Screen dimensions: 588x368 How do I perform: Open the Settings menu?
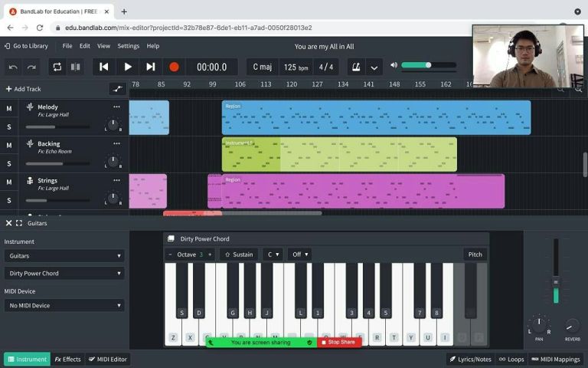coord(129,46)
